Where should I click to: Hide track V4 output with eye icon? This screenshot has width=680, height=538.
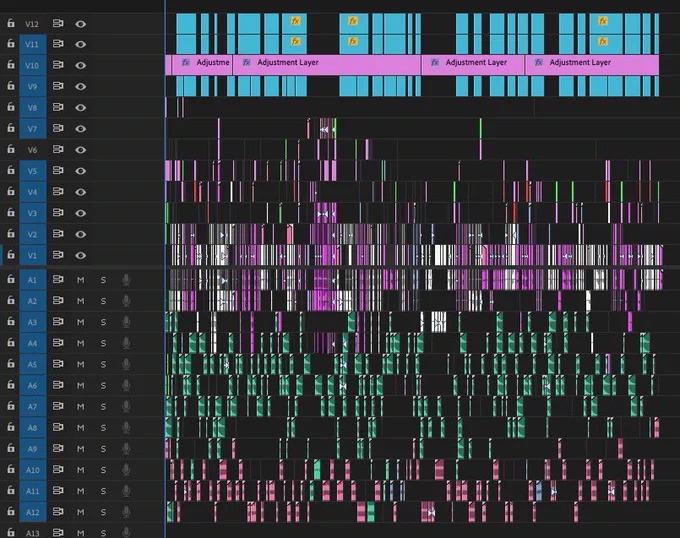81,192
